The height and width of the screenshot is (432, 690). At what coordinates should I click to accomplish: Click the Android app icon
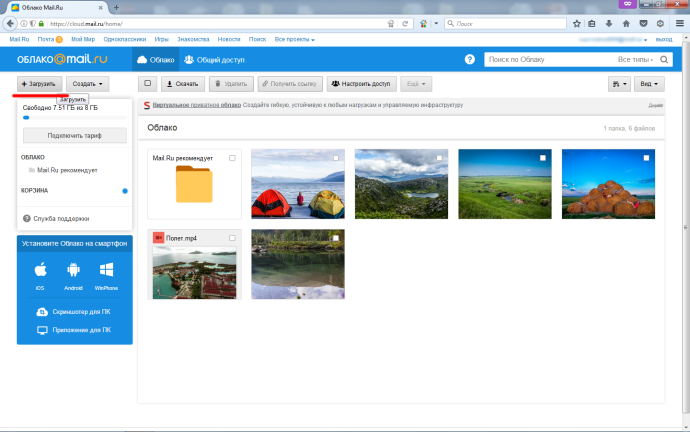click(72, 270)
